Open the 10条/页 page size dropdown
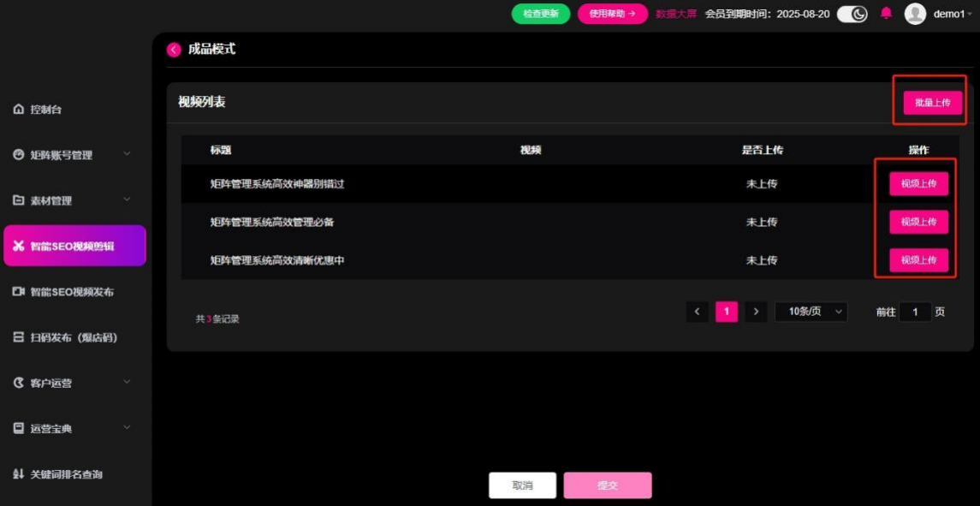 (x=811, y=312)
